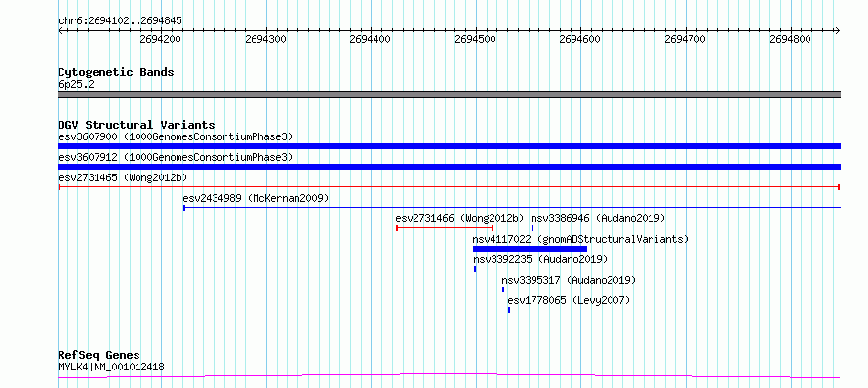Click ruler position 2694400

(371, 39)
